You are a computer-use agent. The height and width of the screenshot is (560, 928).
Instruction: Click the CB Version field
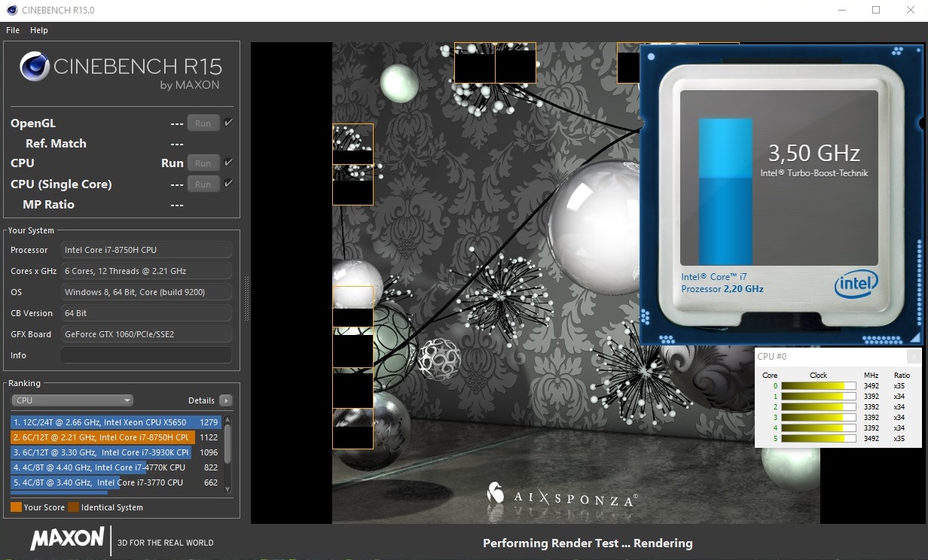tap(146, 313)
